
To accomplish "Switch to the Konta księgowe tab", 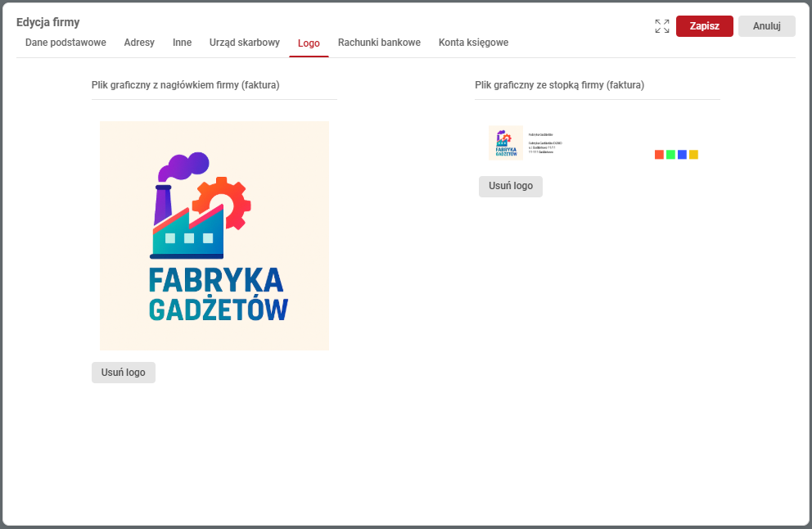I will [x=473, y=43].
